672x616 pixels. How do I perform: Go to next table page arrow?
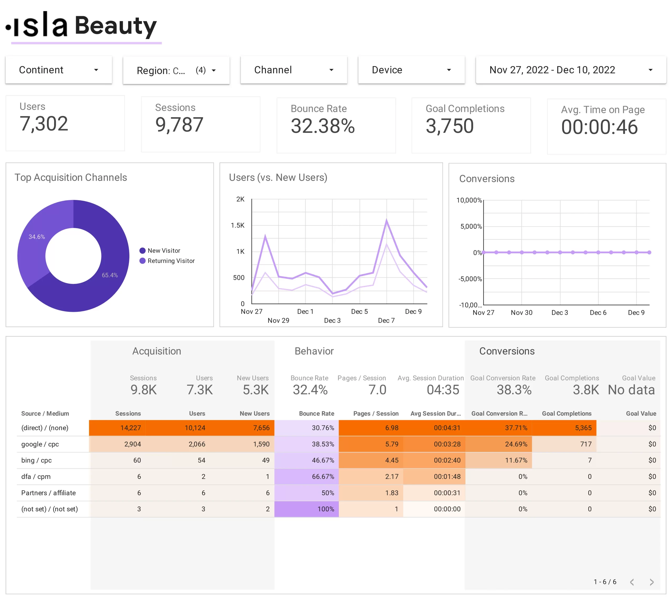click(651, 582)
